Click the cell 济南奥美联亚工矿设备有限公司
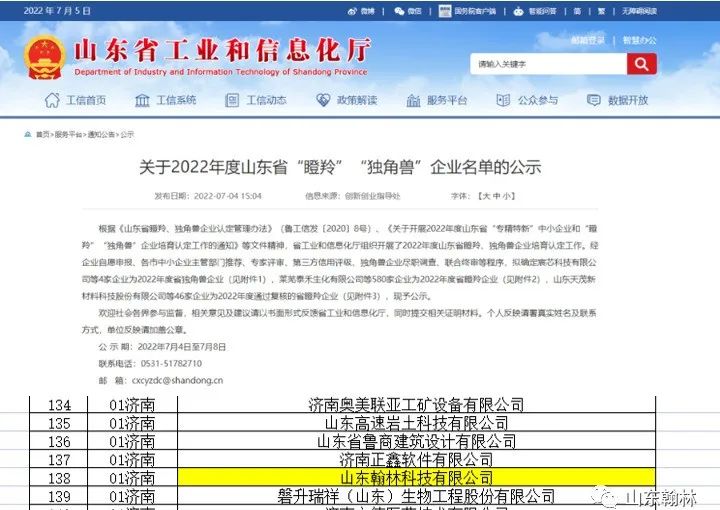 tap(416, 405)
